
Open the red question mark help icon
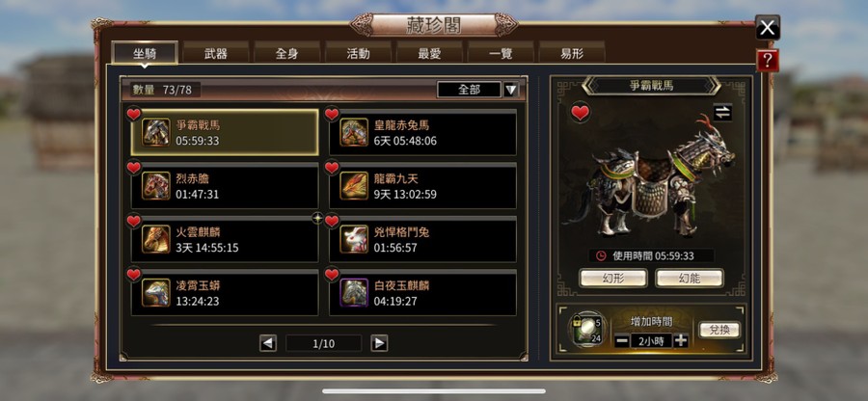click(767, 62)
